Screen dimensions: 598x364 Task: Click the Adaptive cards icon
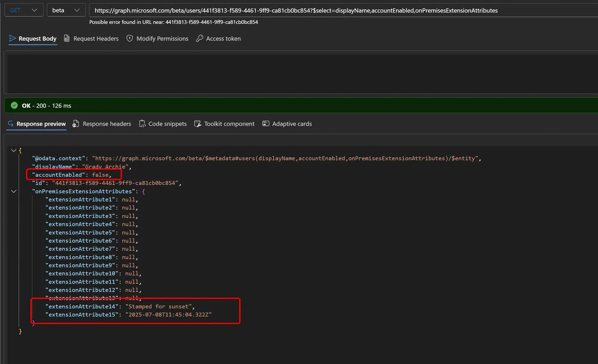pos(266,124)
